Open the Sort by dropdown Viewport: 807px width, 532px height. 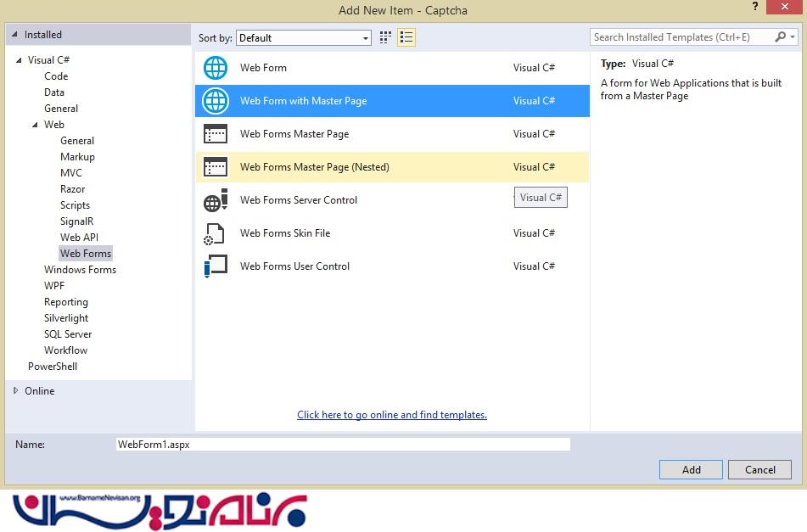[305, 38]
